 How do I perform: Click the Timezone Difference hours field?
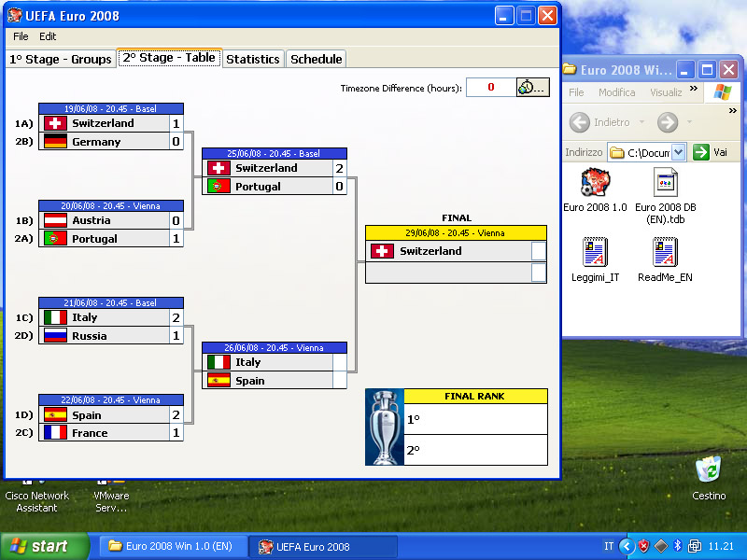coord(491,88)
